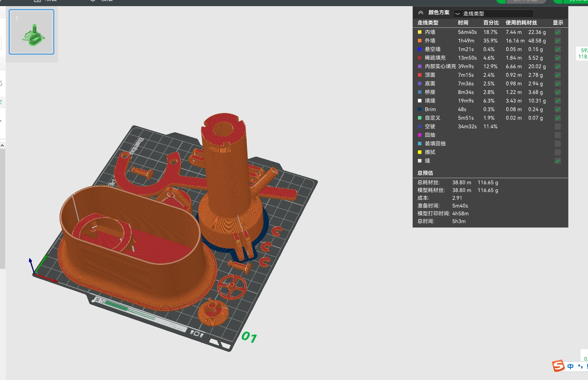Click the 总预估 section heading
Screen dimensions: 588x380
(x=425, y=173)
